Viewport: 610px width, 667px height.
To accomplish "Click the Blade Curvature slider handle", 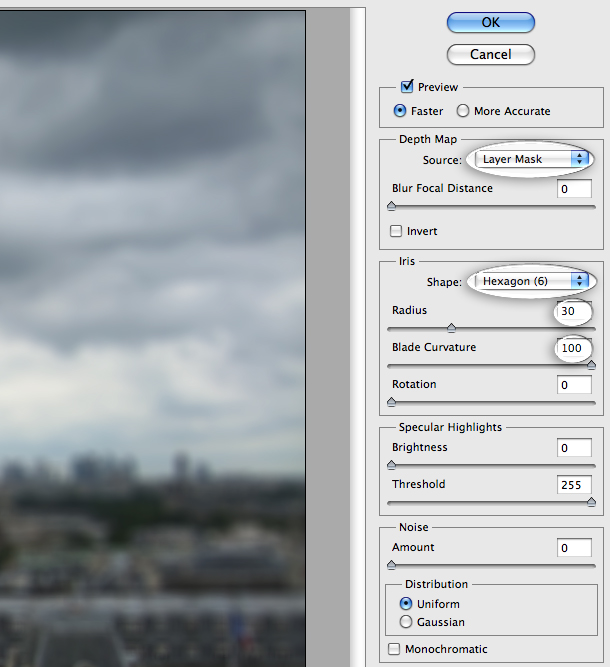I will (591, 365).
